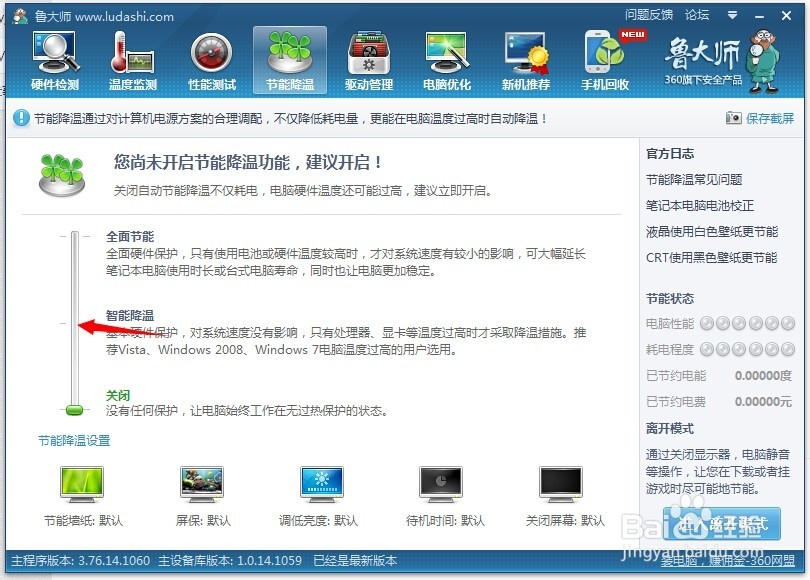
Task: Open the 温度监测 temperature monitor
Action: point(133,58)
